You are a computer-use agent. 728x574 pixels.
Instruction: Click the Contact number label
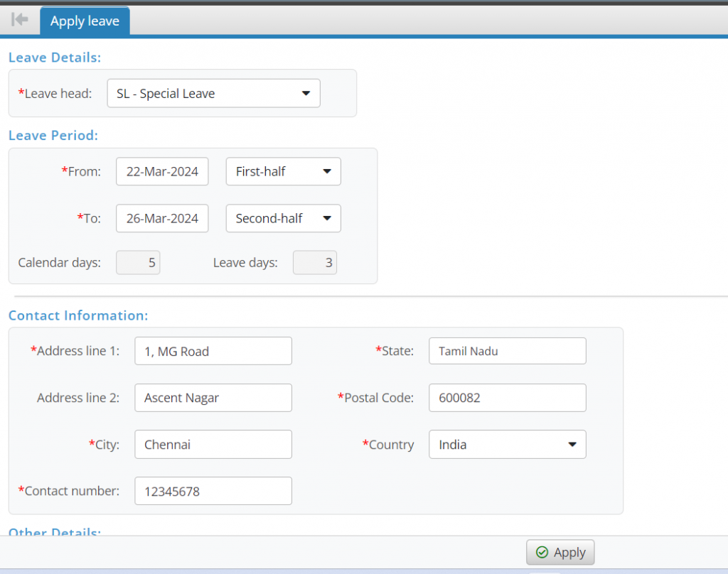point(69,491)
